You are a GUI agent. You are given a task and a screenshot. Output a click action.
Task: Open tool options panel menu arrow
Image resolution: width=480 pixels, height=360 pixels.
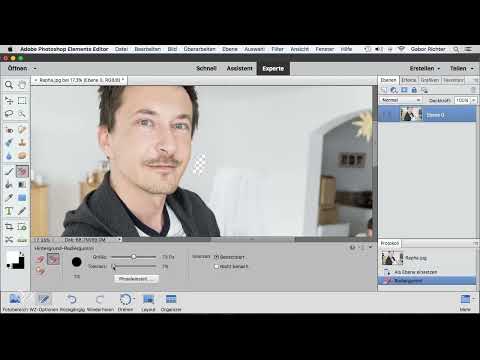pyautogui.click(x=370, y=248)
